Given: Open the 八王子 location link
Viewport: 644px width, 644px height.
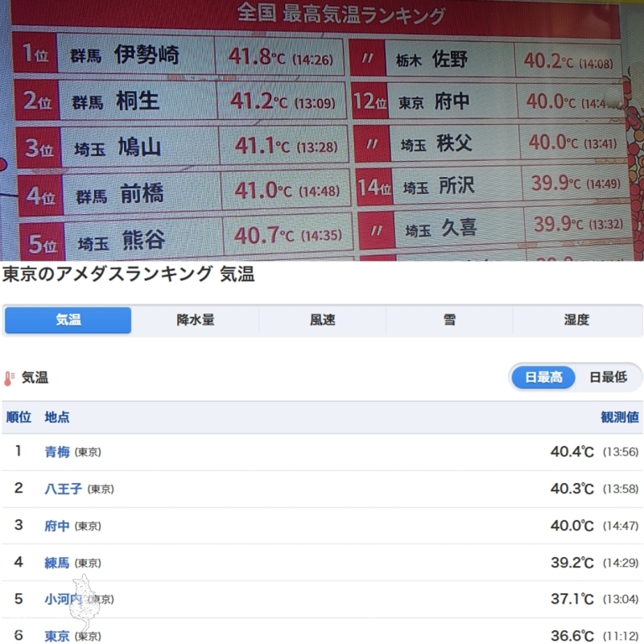Looking at the screenshot, I should point(63,489).
